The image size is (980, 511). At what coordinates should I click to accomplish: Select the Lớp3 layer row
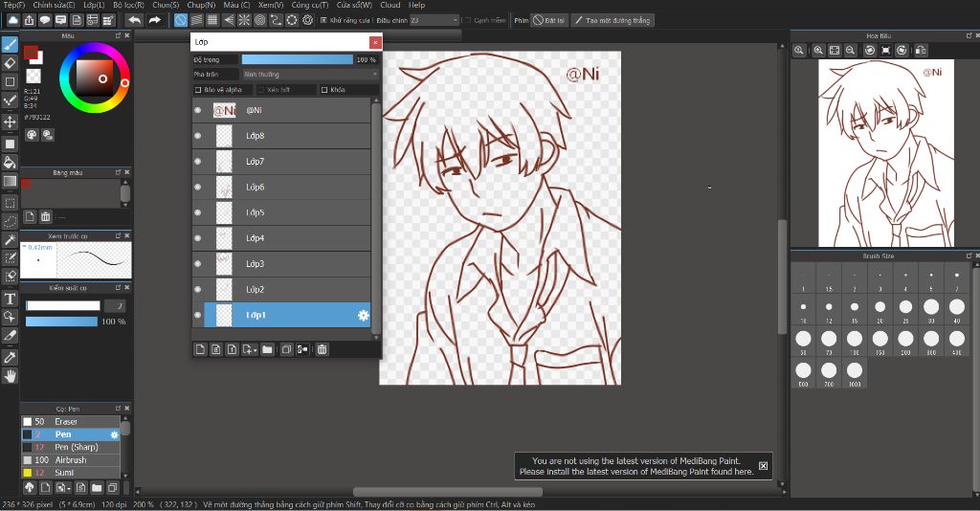(x=281, y=263)
